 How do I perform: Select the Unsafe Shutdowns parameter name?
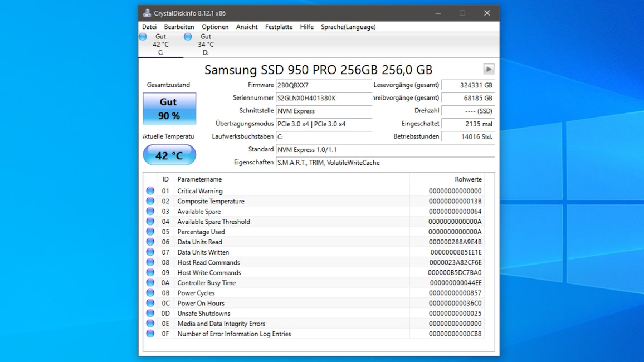point(204,313)
